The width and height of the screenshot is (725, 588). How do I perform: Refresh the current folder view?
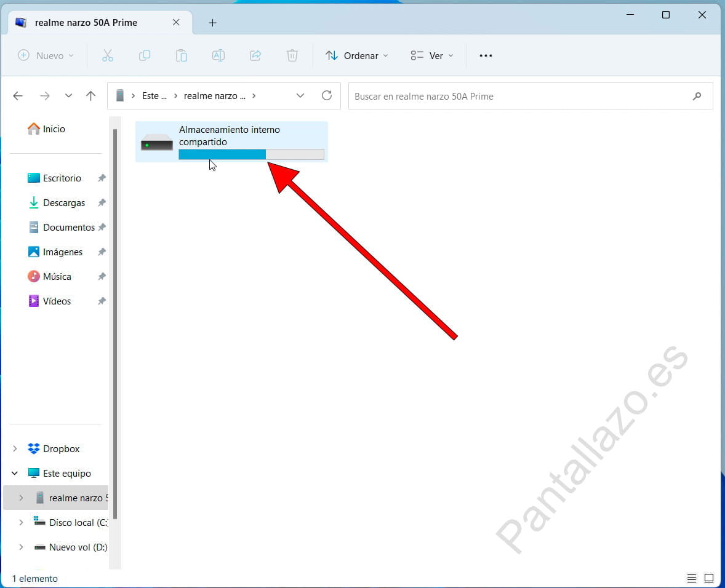[x=327, y=95]
